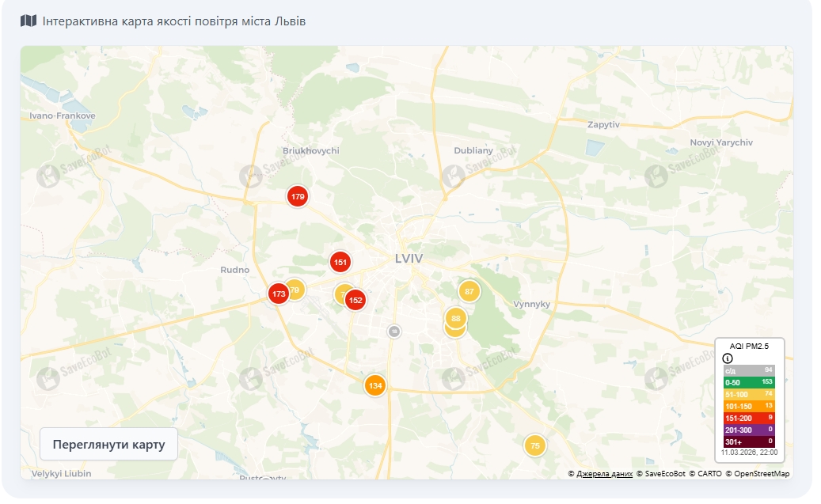The width and height of the screenshot is (821, 504).
Task: Click the orange 101-150 legend row
Action: 749,406
